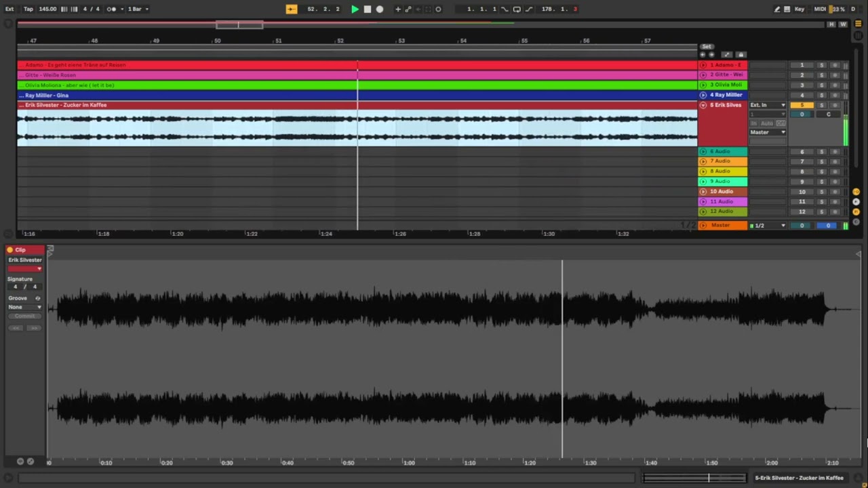Open the Groove None dropdown
The height and width of the screenshot is (488, 868).
[25, 307]
